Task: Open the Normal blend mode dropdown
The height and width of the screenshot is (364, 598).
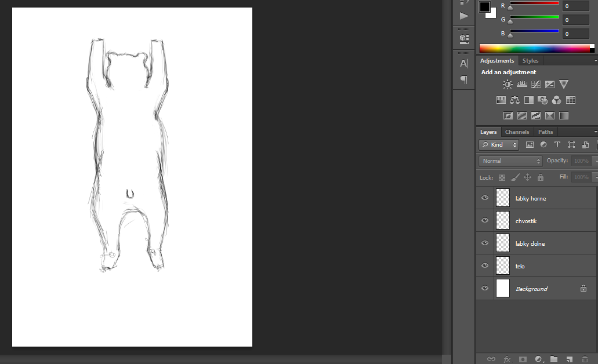Action: (510, 161)
